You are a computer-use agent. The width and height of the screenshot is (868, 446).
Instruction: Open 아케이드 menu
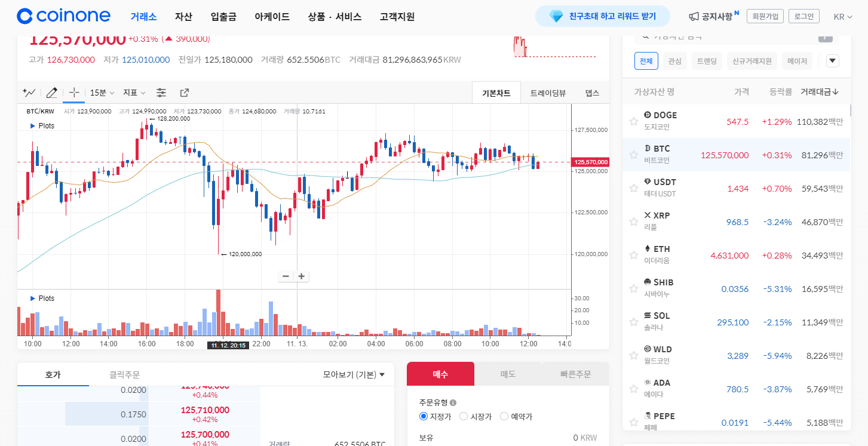pyautogui.click(x=272, y=17)
